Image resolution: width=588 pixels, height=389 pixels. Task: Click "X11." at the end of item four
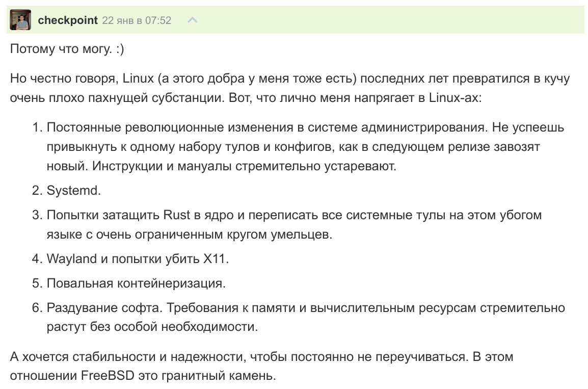point(217,258)
